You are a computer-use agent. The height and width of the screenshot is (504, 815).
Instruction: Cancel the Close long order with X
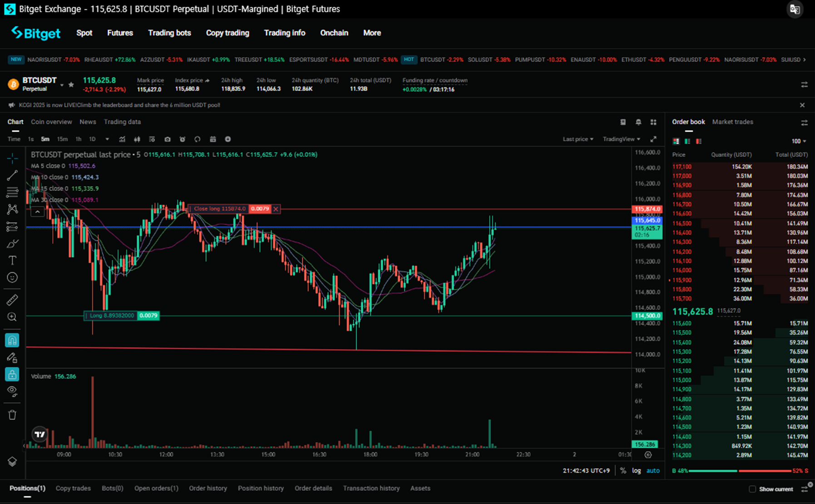pos(276,209)
